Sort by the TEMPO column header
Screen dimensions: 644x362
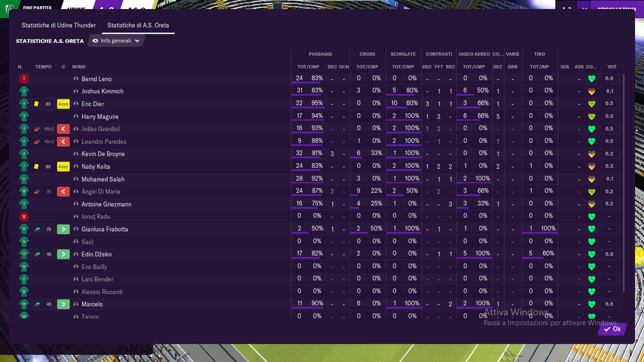click(43, 67)
